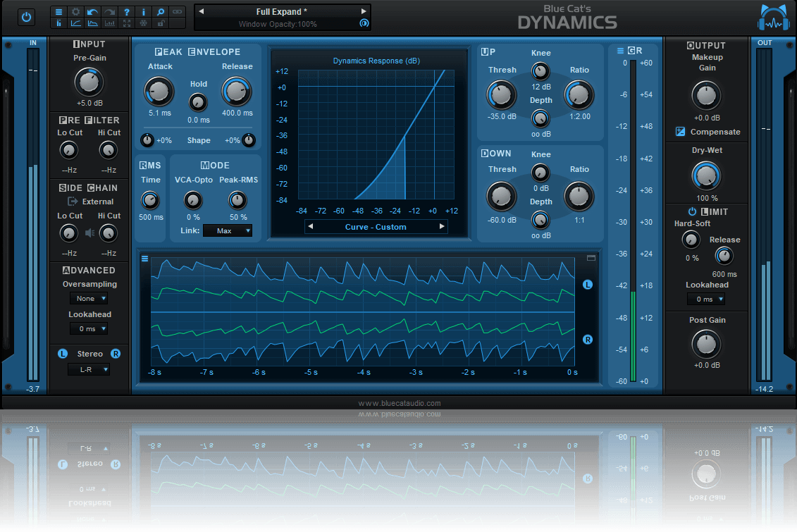Viewport: 797px width, 532px height.
Task: Open the Oversampling dropdown set to None
Action: pos(89,299)
